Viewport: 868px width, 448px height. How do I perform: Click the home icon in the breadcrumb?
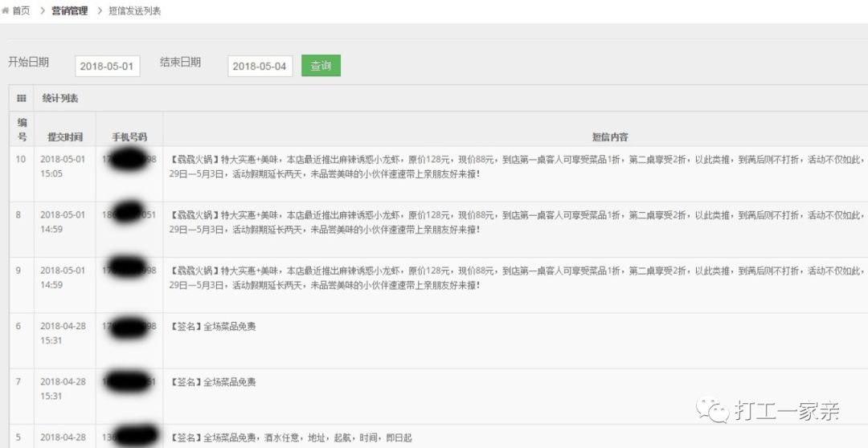pos(6,10)
